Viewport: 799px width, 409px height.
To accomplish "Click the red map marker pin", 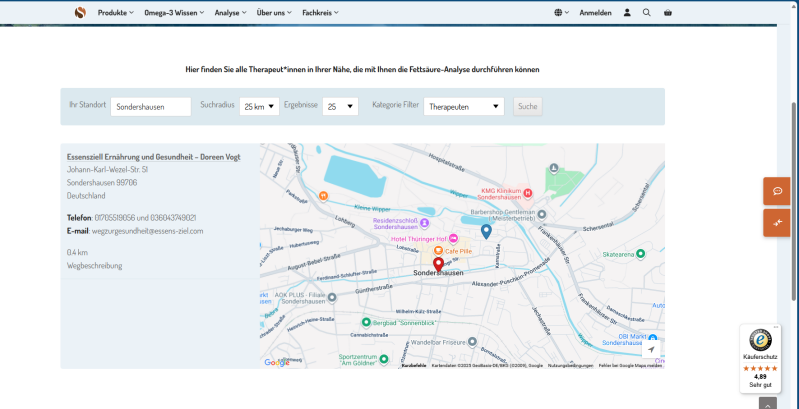I will (x=438, y=264).
